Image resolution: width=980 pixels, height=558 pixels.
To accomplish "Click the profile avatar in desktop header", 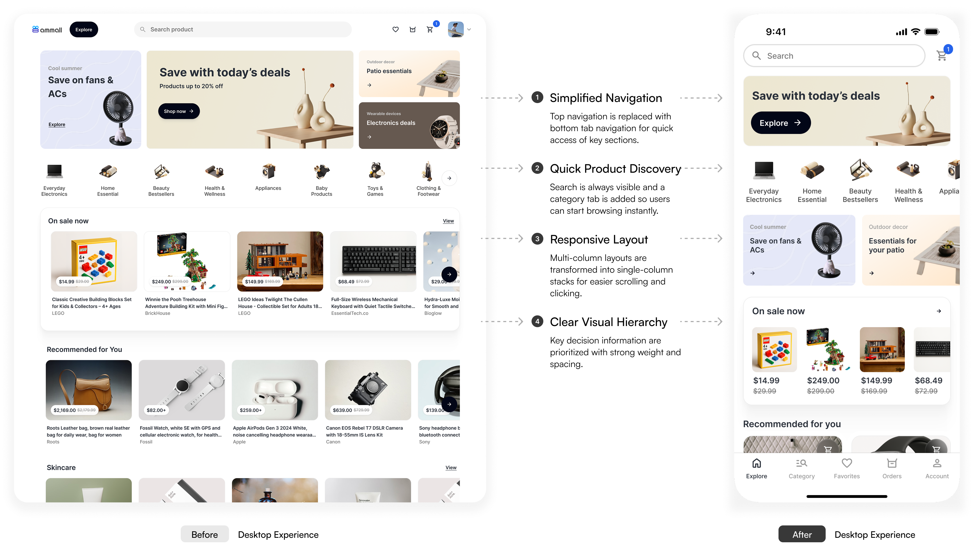I will tap(456, 29).
